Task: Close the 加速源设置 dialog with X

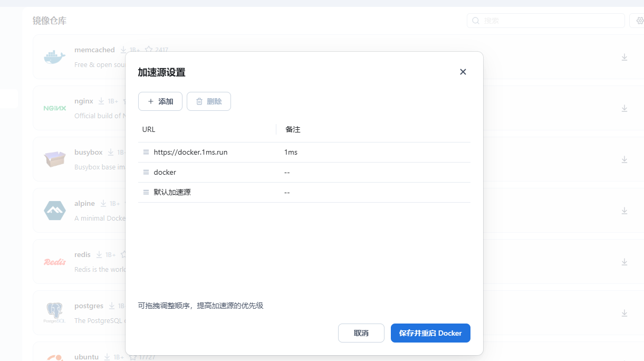Action: pos(463,72)
